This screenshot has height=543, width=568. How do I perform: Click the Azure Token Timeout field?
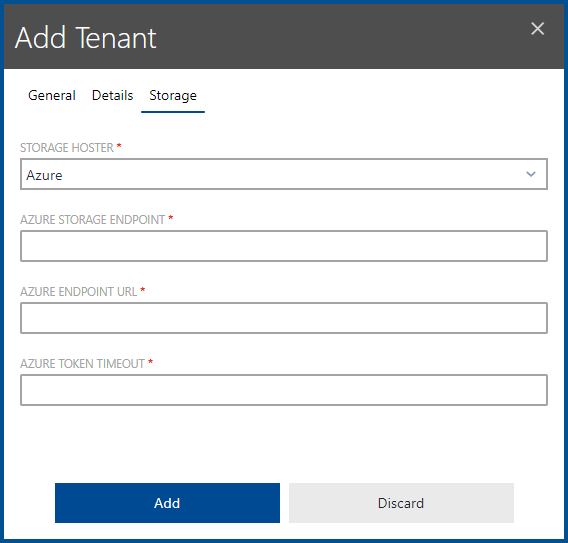point(284,390)
